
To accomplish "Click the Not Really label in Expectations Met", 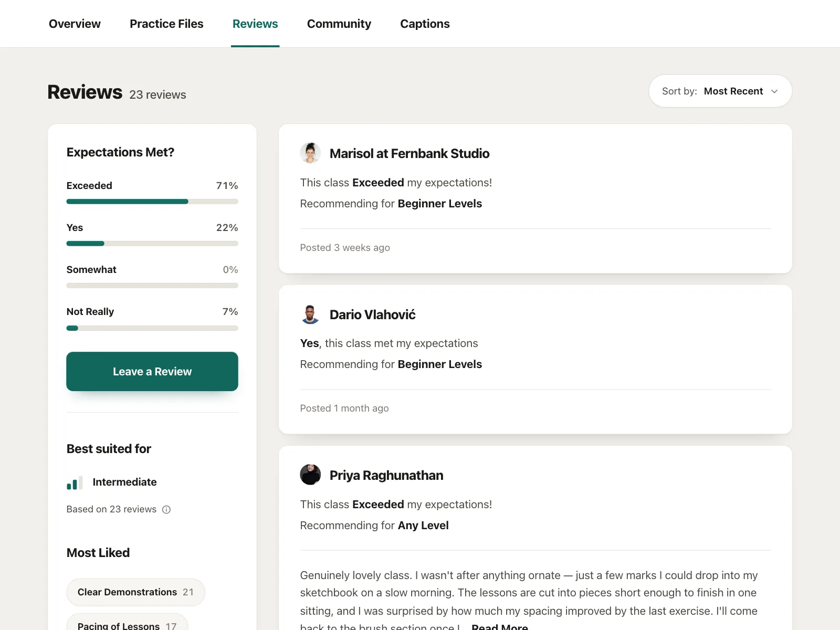I will click(90, 311).
